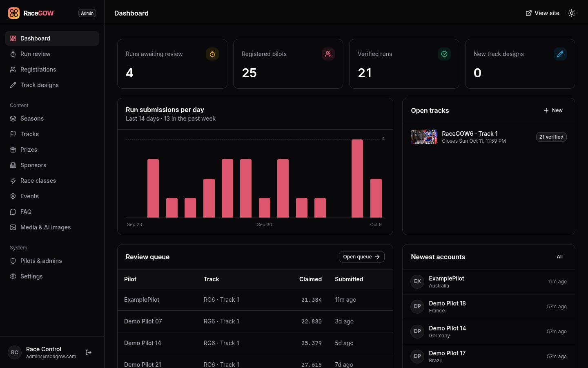Open the Registrations page
The height and width of the screenshot is (368, 588).
point(52,70)
